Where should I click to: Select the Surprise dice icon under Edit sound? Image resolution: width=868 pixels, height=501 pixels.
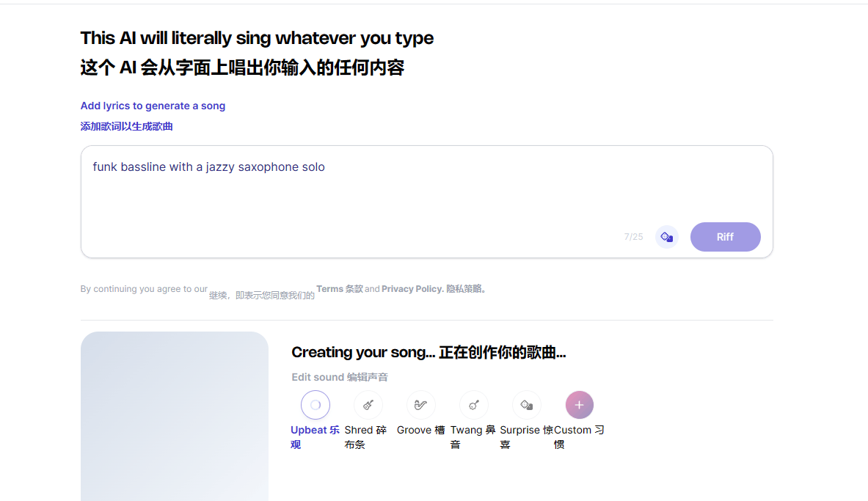[x=527, y=405]
